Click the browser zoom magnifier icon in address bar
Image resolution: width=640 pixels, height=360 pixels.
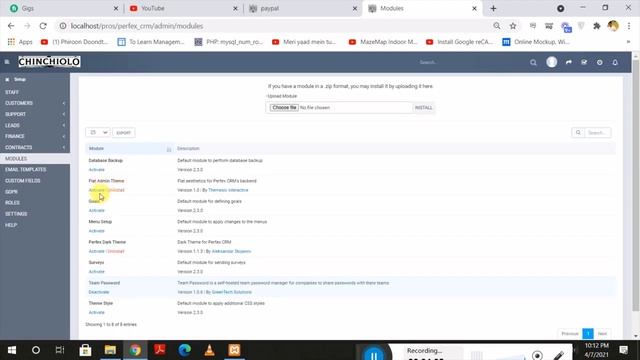497,26
